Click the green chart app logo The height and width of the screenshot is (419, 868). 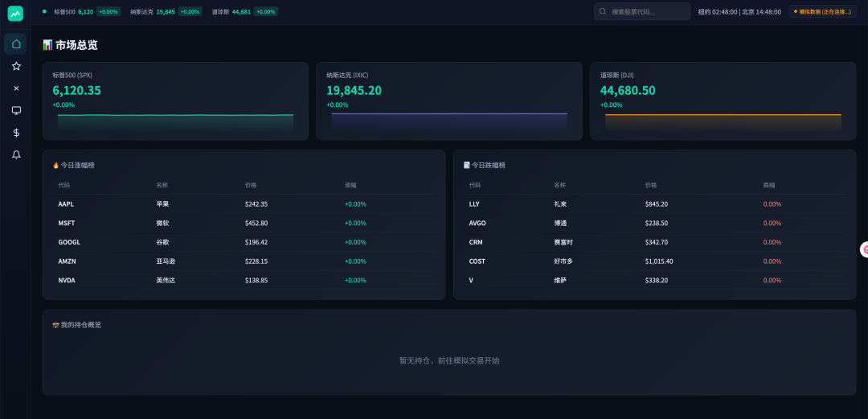click(15, 13)
